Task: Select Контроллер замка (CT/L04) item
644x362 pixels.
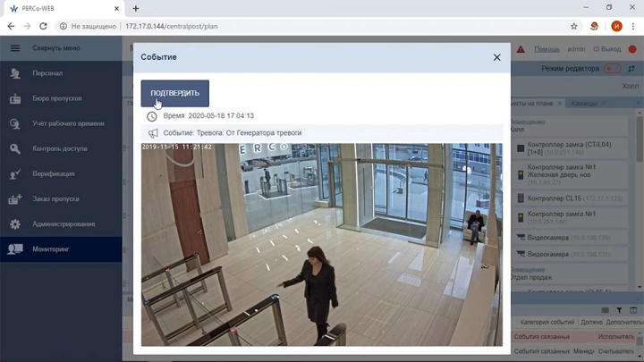Action: coord(569,148)
